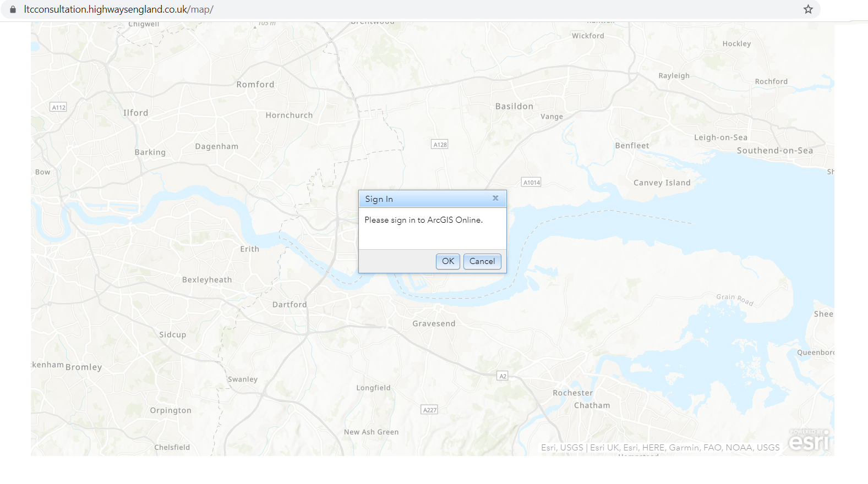
Task: Click the Bromley map label
Action: click(x=84, y=367)
